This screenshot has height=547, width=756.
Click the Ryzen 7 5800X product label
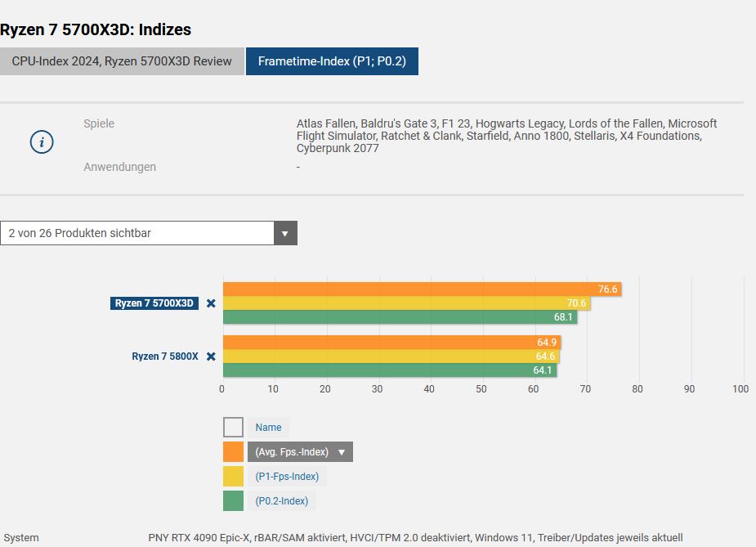tap(165, 356)
